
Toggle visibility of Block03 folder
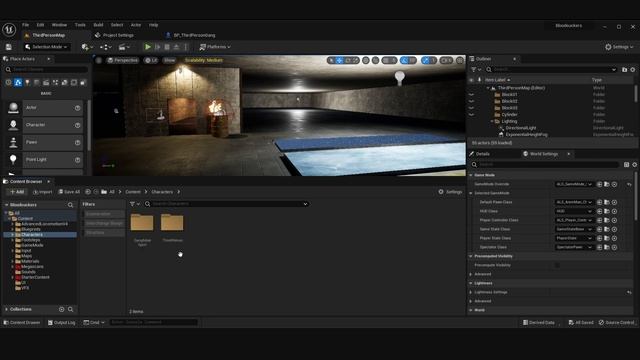click(x=471, y=108)
